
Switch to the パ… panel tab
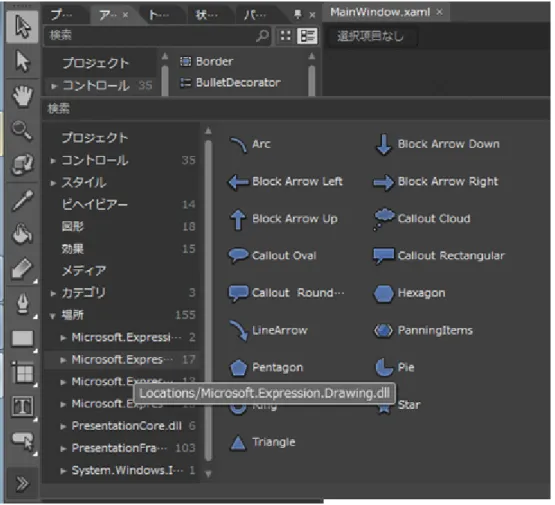click(x=255, y=15)
